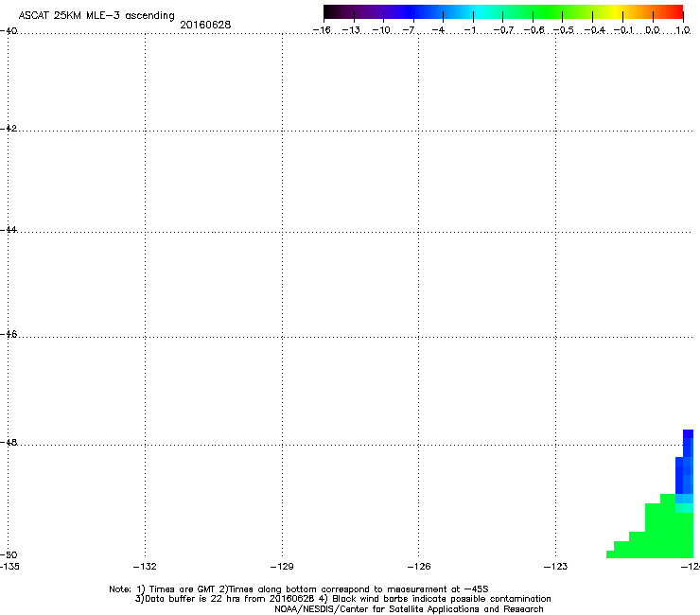Click the cyan section of the color scale
Viewport: 700px width, 615px height.
480,12
